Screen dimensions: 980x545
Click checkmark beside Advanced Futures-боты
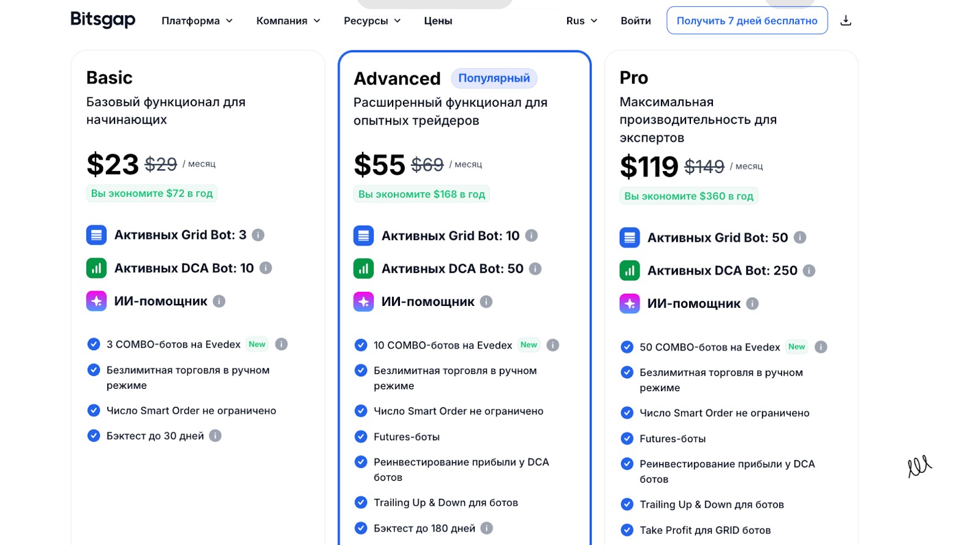pyautogui.click(x=361, y=436)
